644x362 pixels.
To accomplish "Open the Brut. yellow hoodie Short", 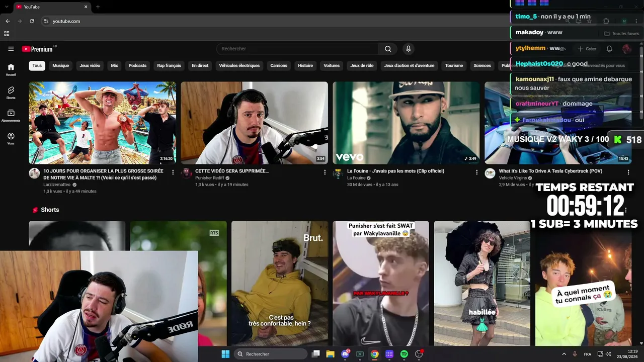I will (x=280, y=283).
